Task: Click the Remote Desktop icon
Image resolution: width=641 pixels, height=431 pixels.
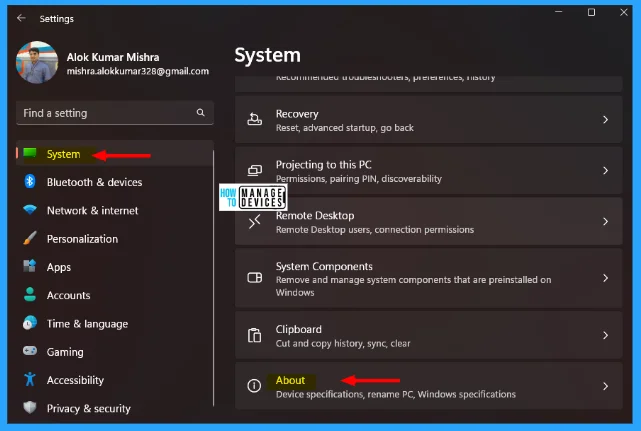Action: [254, 222]
